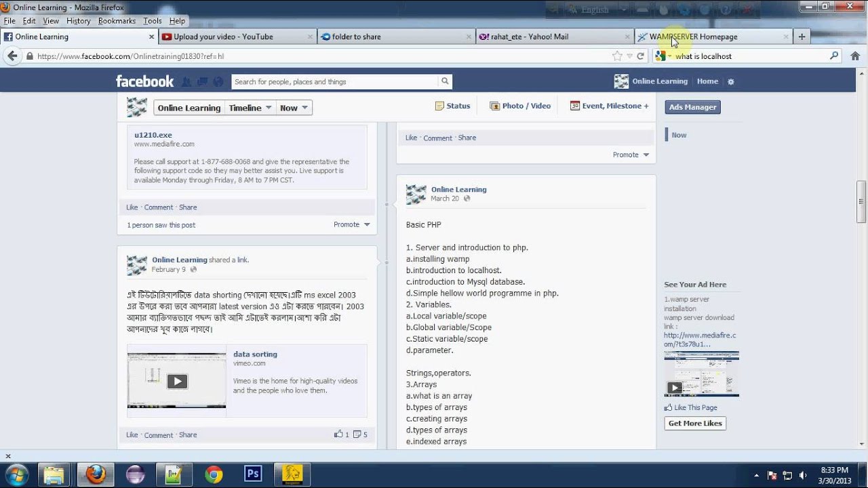The image size is (868, 488).
Task: Switch to Firefox in the taskbar
Action: point(95,474)
